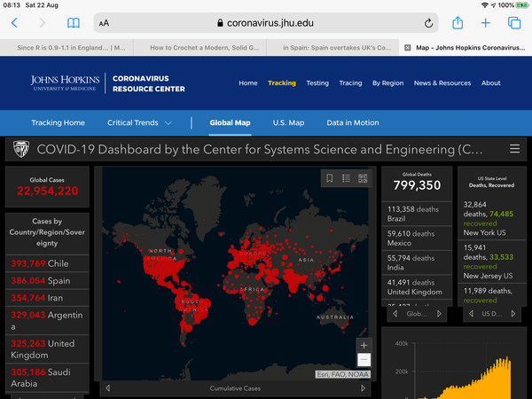Switch to the 'Since R is 0.9-1.1' tab
This screenshot has width=532, height=399.
pos(66,48)
